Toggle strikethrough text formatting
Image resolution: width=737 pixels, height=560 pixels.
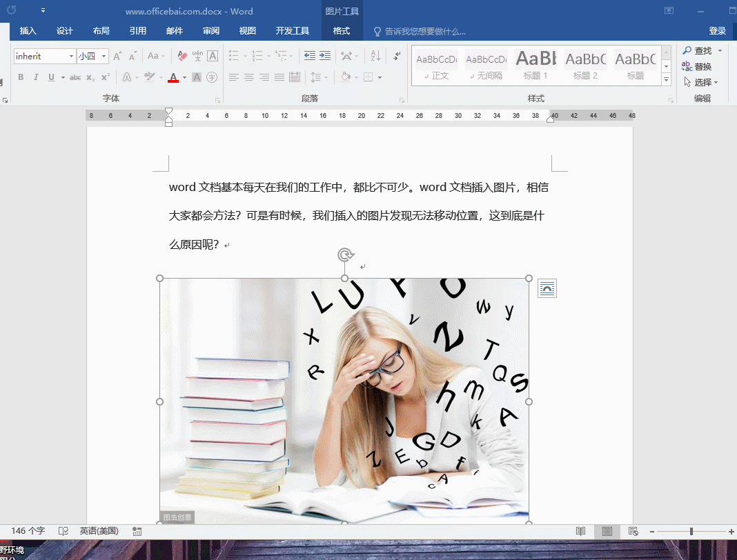75,77
